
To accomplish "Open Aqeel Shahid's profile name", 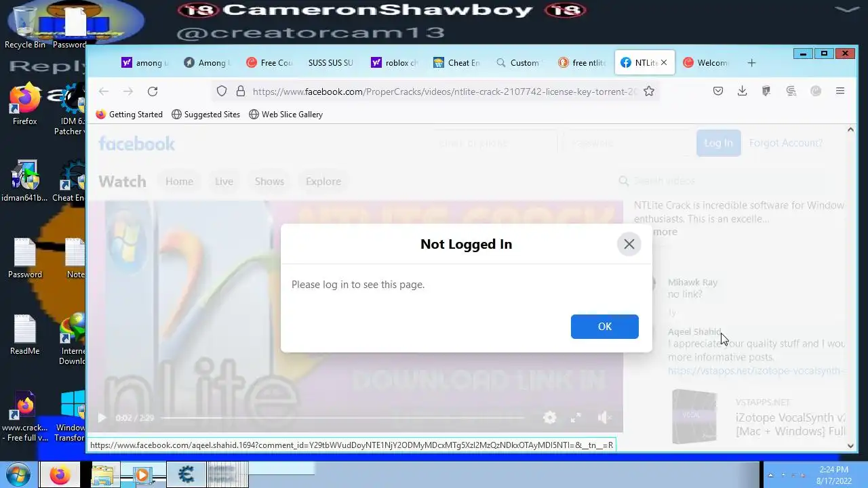I will [x=694, y=332].
